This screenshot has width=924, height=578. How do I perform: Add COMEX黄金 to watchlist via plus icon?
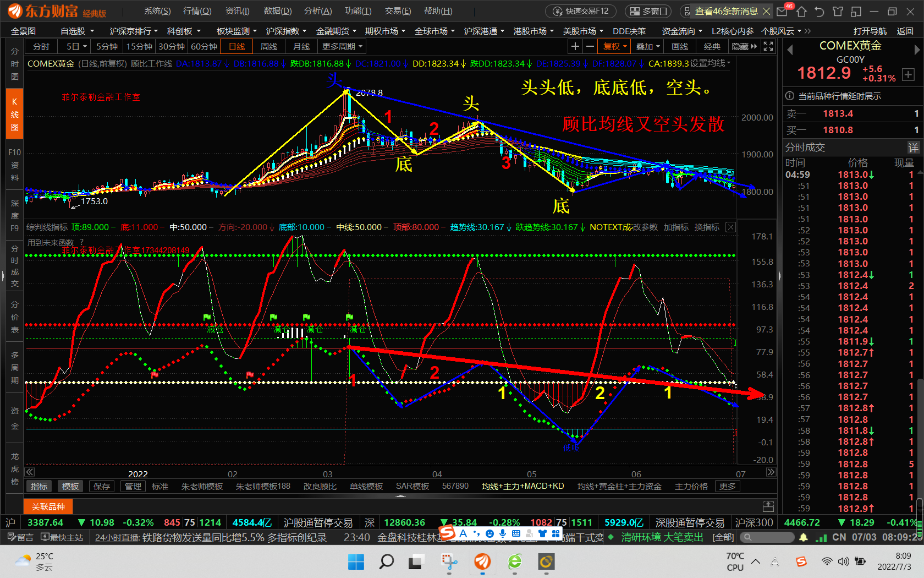pyautogui.click(x=908, y=74)
